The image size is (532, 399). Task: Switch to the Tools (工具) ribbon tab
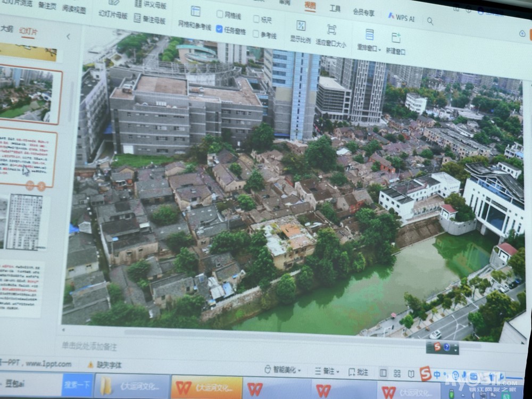[335, 9]
